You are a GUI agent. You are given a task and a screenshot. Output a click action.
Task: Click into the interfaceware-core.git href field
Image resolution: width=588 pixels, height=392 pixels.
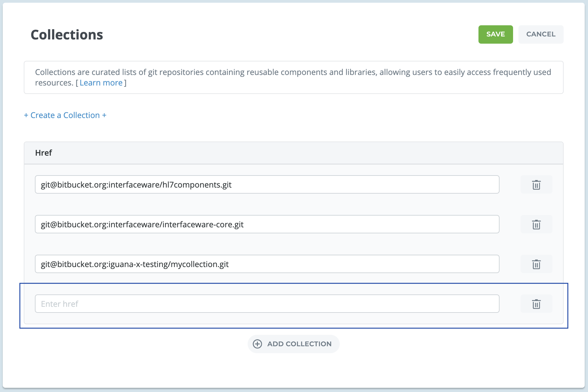pyautogui.click(x=267, y=224)
